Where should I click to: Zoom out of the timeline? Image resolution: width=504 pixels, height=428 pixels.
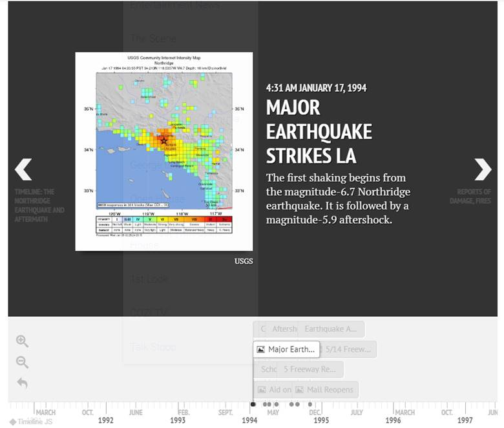coord(22,362)
